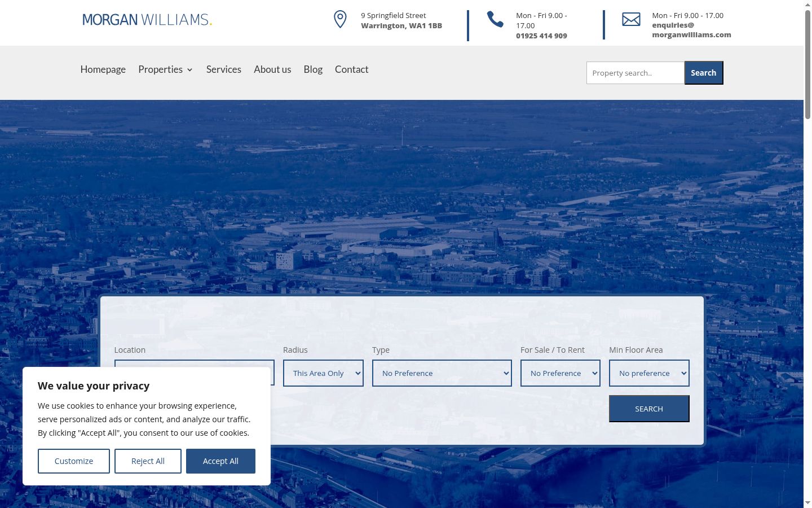The image size is (812, 508).
Task: Click the envelope email icon
Action: [631, 19]
